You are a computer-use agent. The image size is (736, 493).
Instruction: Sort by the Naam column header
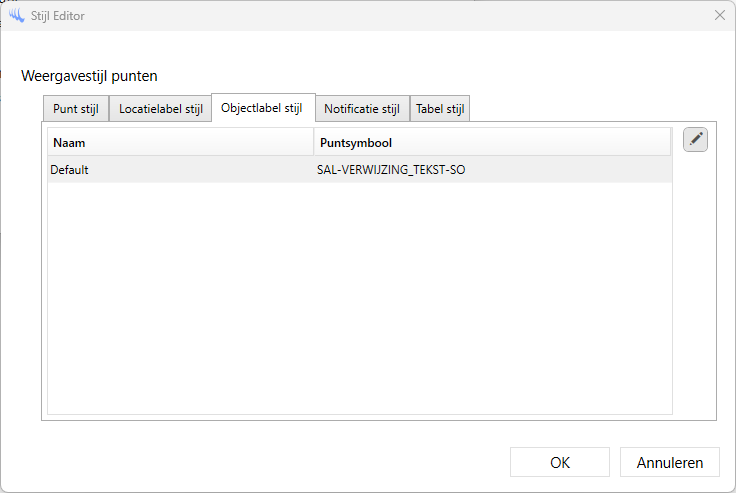click(180, 142)
